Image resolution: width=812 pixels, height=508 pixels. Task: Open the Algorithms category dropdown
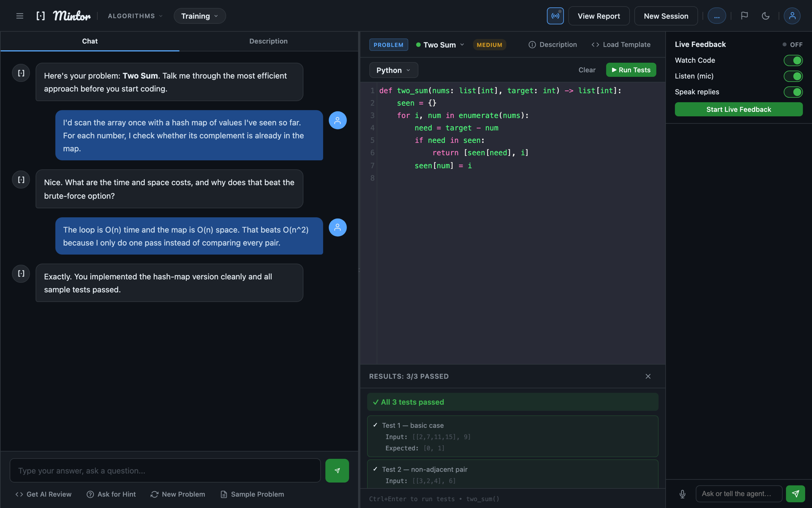click(x=135, y=16)
